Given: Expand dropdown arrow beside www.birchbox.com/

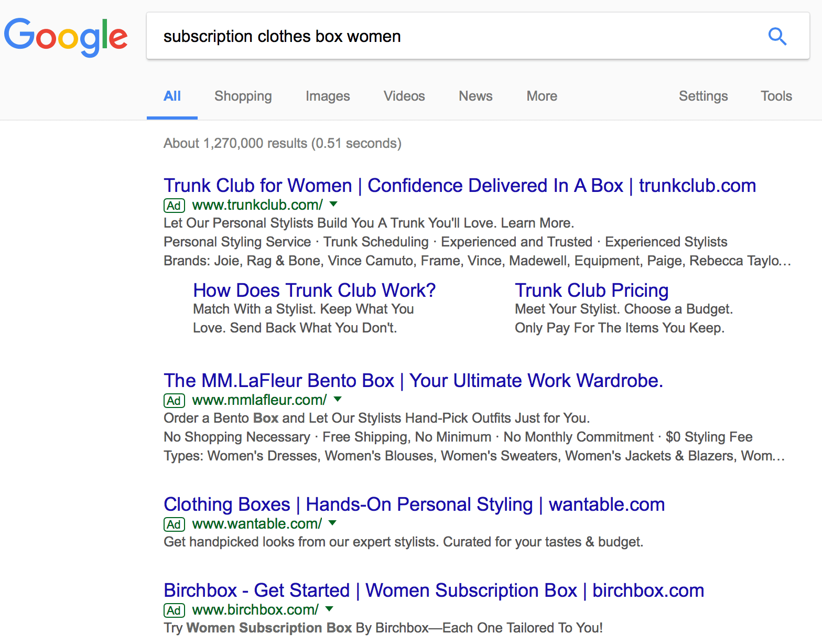Looking at the screenshot, I should [329, 609].
